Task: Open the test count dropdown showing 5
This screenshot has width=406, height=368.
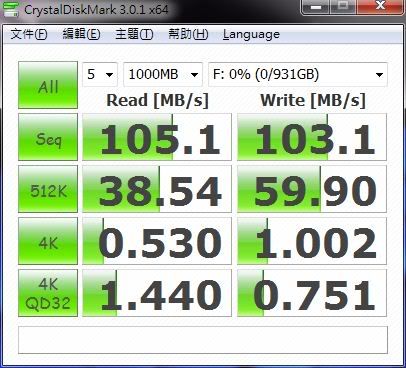Action: [x=100, y=74]
